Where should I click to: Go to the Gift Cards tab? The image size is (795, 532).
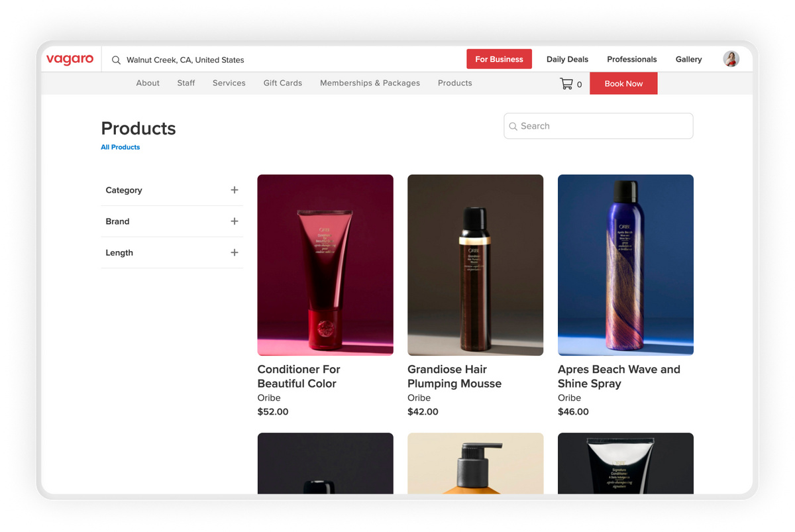[283, 83]
